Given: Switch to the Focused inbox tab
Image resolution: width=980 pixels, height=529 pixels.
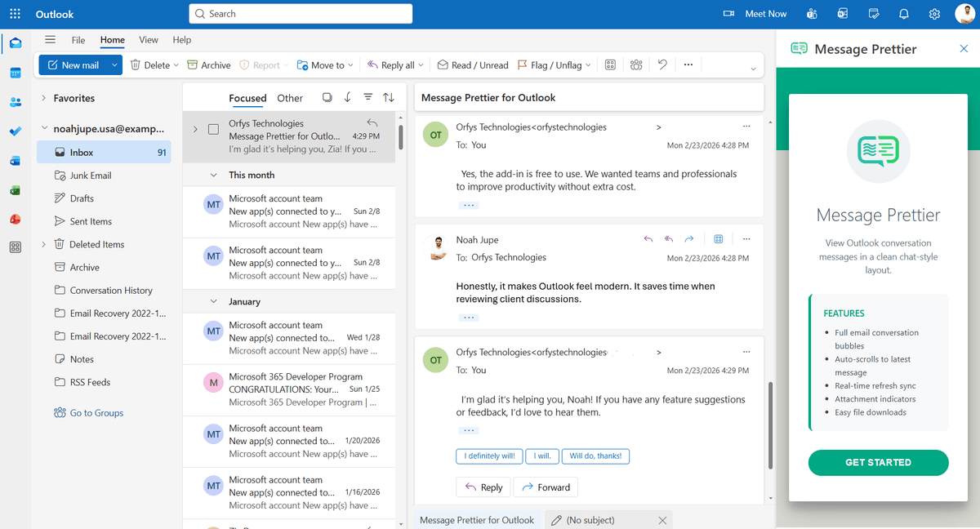Looking at the screenshot, I should coord(247,98).
